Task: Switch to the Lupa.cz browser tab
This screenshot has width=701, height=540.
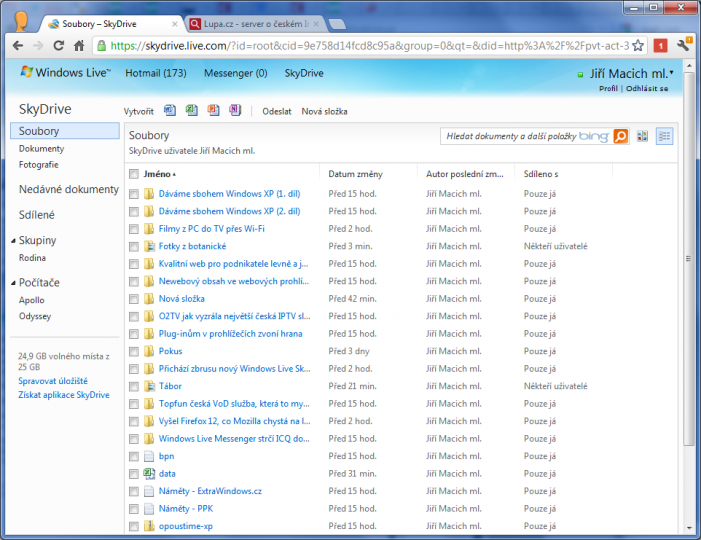Action: 255,24
